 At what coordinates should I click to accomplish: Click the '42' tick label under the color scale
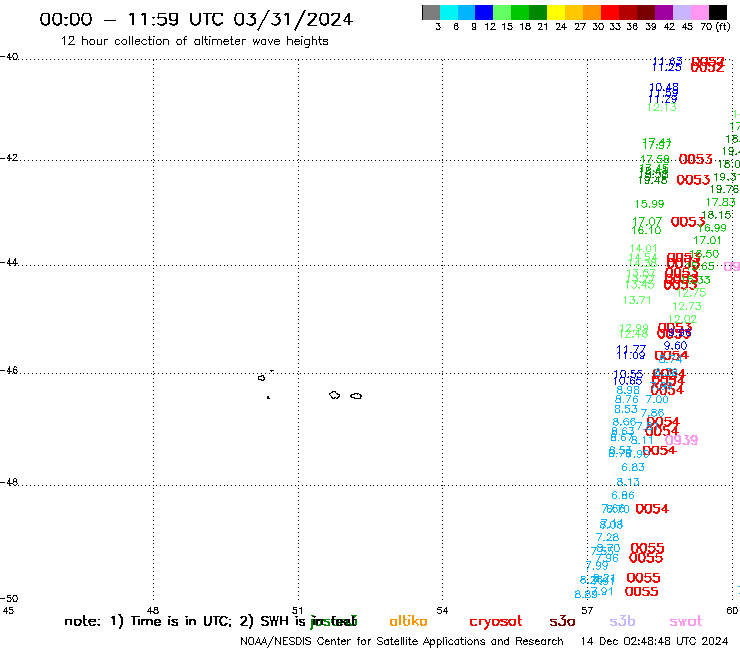669,27
